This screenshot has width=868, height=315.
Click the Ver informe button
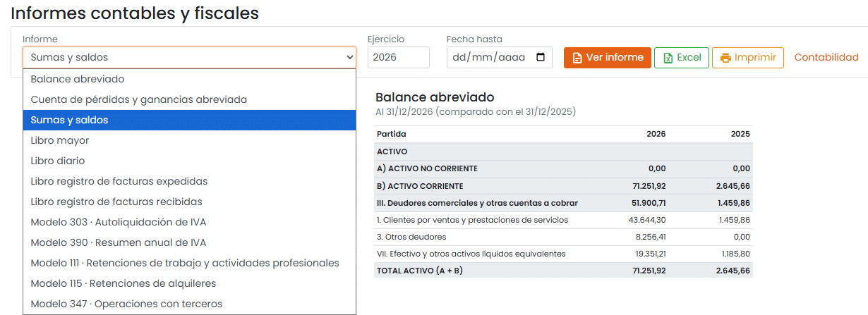(x=607, y=58)
